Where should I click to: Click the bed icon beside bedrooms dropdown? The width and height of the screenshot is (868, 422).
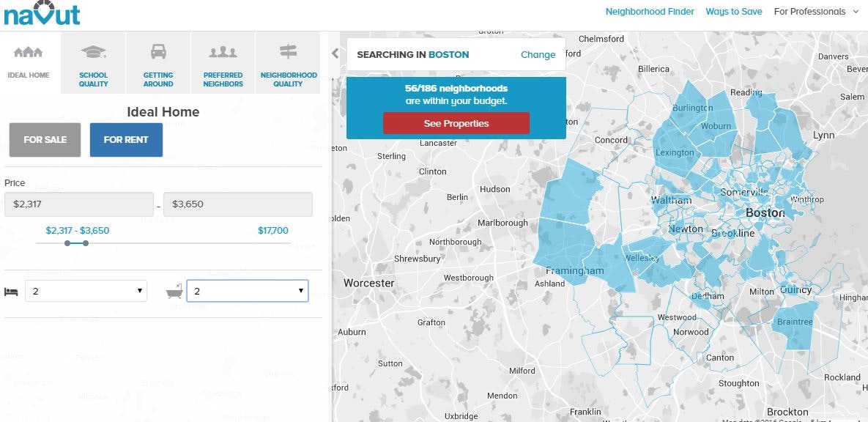[10, 291]
